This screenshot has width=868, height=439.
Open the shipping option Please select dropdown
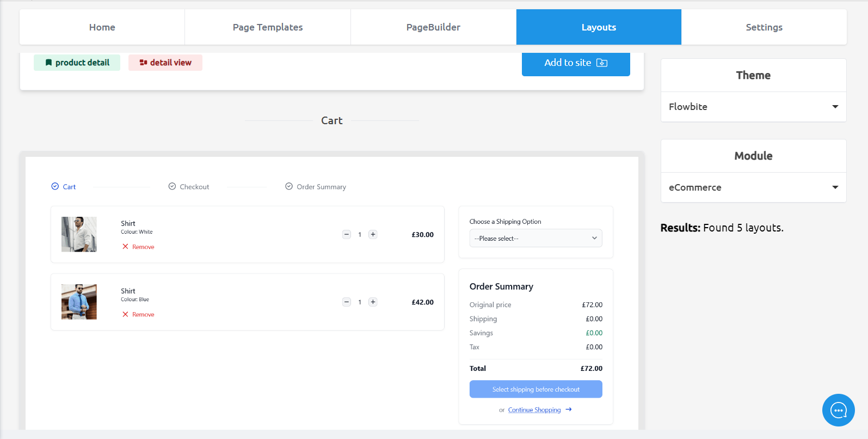[x=535, y=238]
